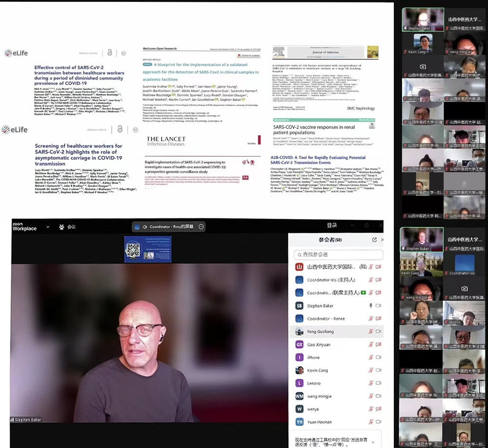Toggle Feng Guoliang's muted microphone icon
Viewport: 488px width, 448px height.
click(x=370, y=331)
